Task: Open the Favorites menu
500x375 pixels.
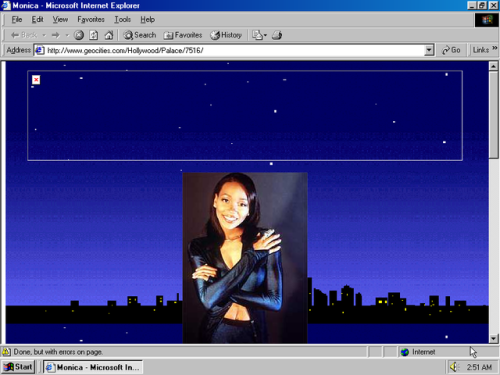Action: point(91,20)
